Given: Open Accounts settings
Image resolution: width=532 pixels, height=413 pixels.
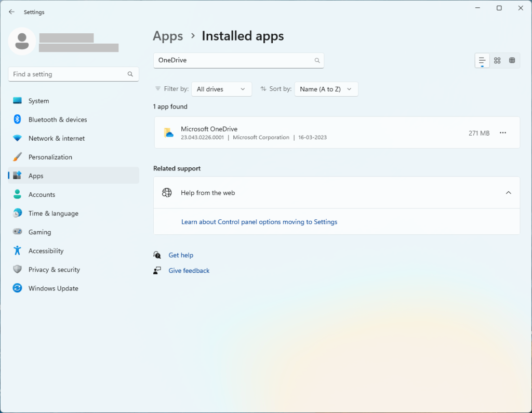Looking at the screenshot, I should point(74,194).
